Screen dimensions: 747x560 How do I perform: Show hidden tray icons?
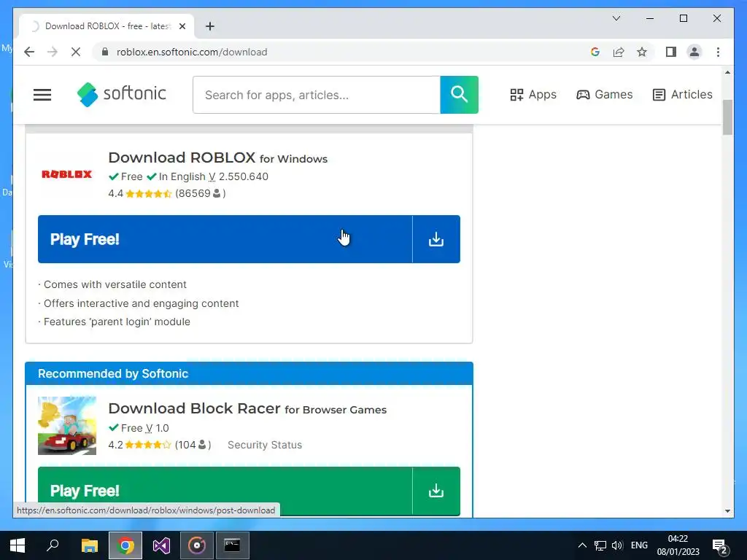pyautogui.click(x=582, y=545)
